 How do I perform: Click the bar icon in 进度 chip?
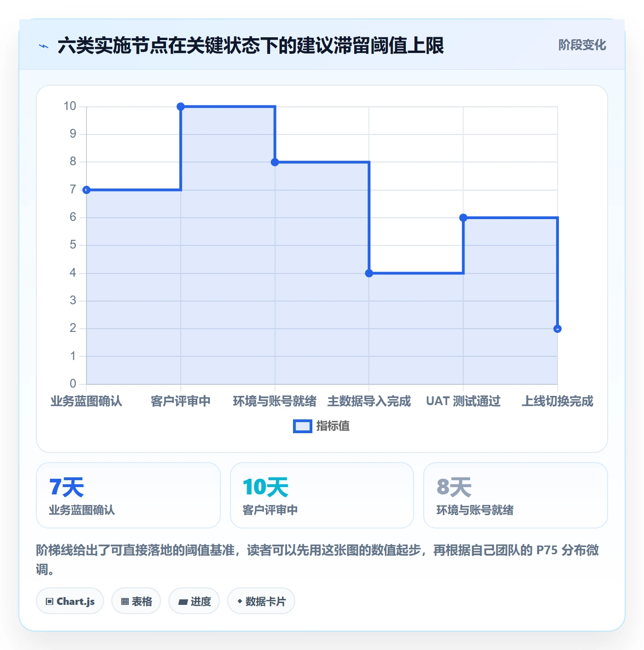click(183, 602)
